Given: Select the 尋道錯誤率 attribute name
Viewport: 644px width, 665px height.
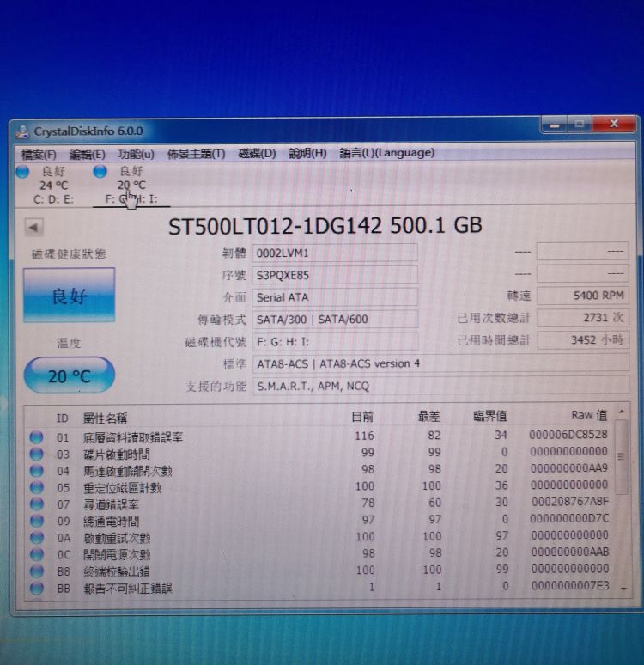Looking at the screenshot, I should coord(111,504).
